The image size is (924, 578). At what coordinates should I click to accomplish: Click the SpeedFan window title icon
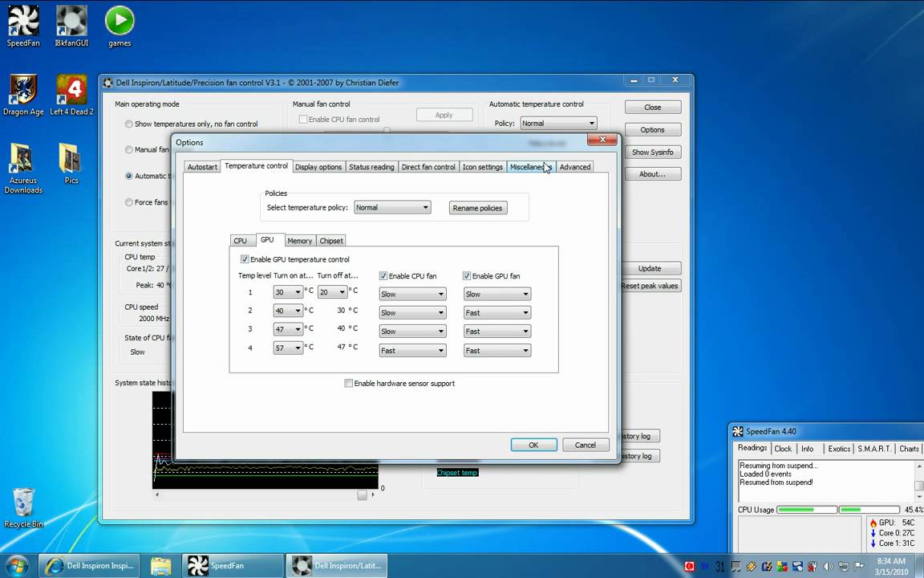pyautogui.click(x=737, y=431)
